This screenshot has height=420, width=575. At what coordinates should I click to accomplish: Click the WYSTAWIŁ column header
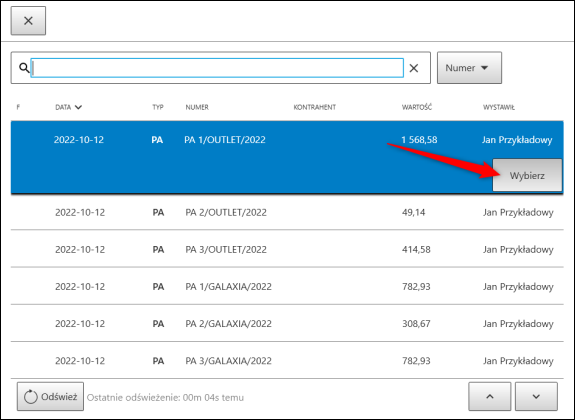pyautogui.click(x=499, y=107)
